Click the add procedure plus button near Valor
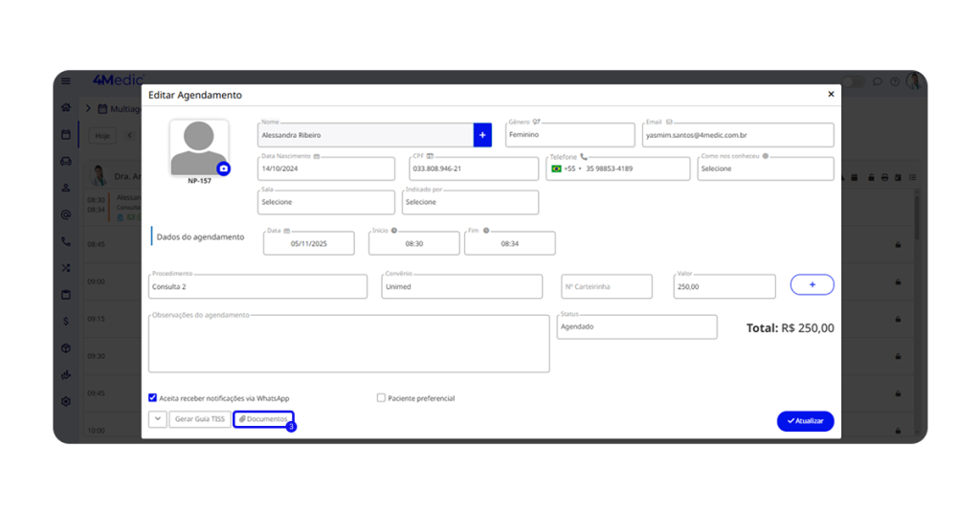Image resolution: width=980 pixels, height=514 pixels. point(812,284)
